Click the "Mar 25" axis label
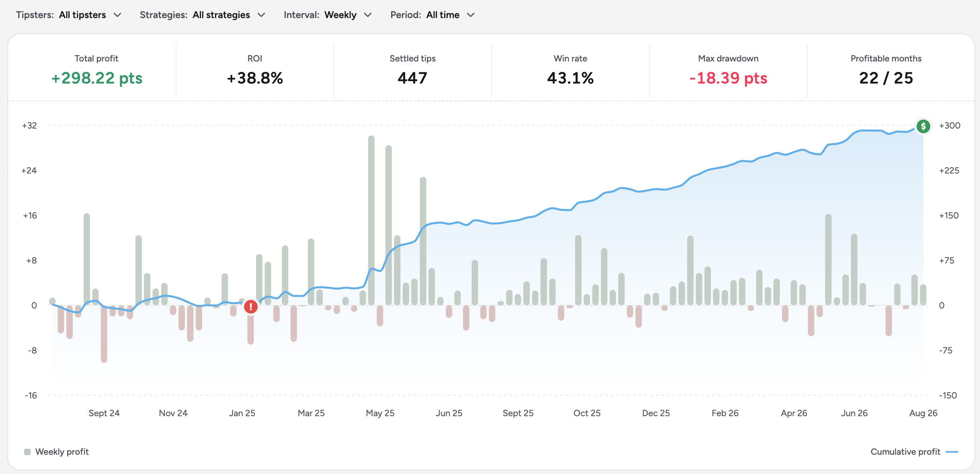 coord(311,413)
